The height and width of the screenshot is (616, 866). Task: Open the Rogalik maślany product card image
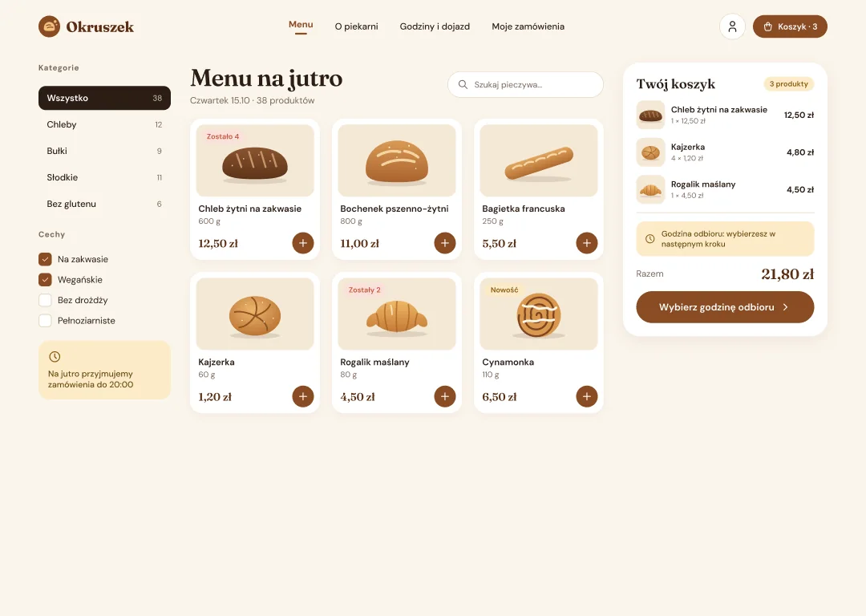tap(397, 314)
